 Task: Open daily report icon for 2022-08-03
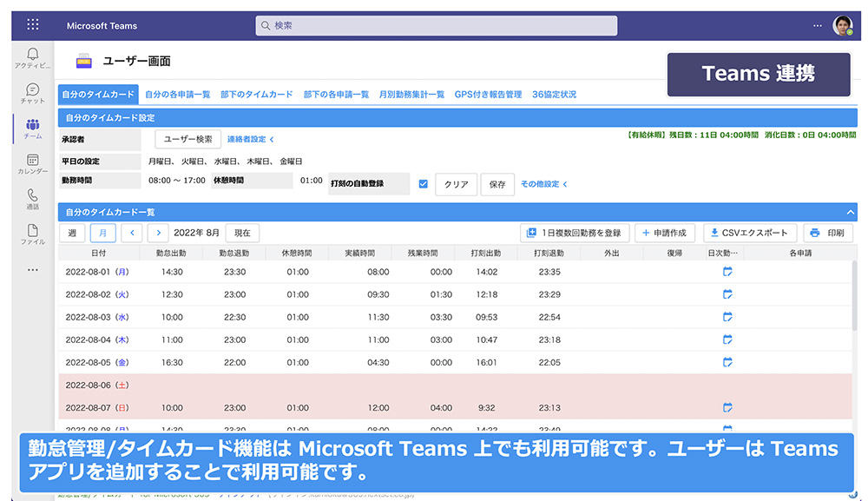pos(727,317)
